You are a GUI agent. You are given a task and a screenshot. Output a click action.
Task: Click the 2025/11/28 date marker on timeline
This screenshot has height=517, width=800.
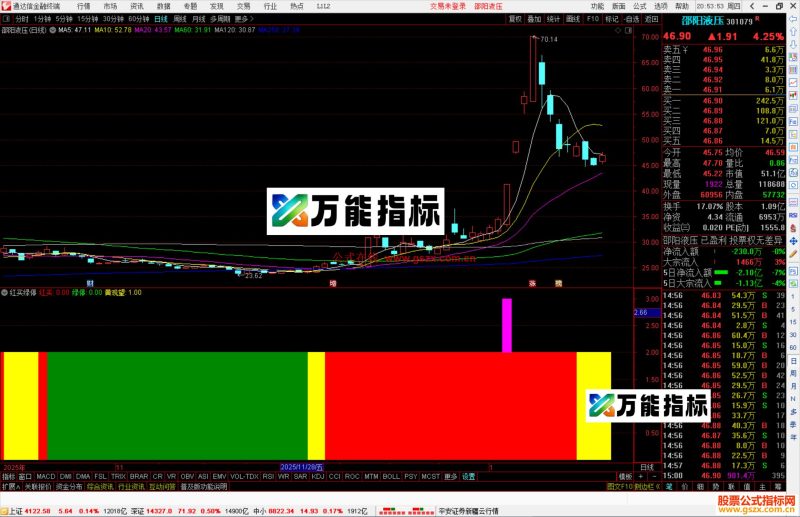click(x=302, y=467)
